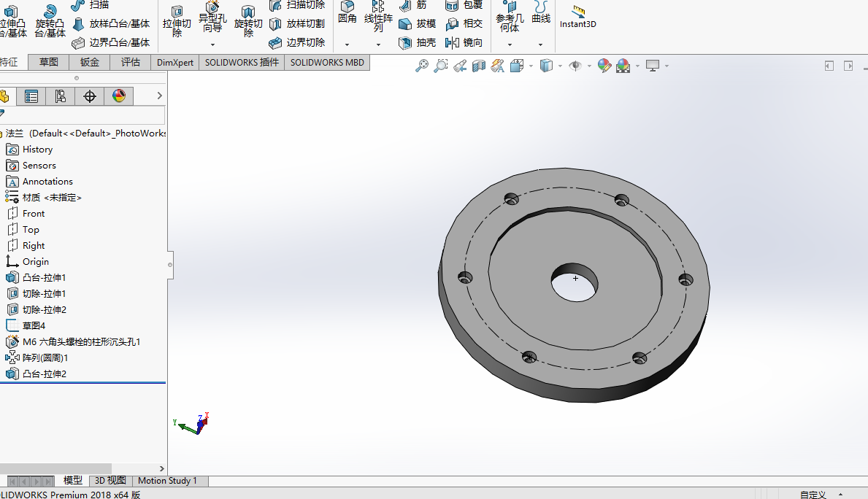Select the 凸台-拉伸1 feature in tree
868x499 pixels.
click(x=44, y=278)
